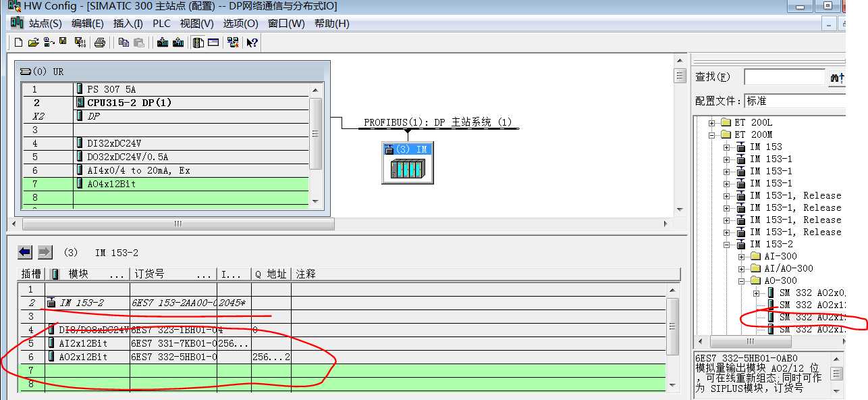Viewport: 868px width, 400px height.
Task: Click the 注释 column header
Action: click(x=485, y=274)
